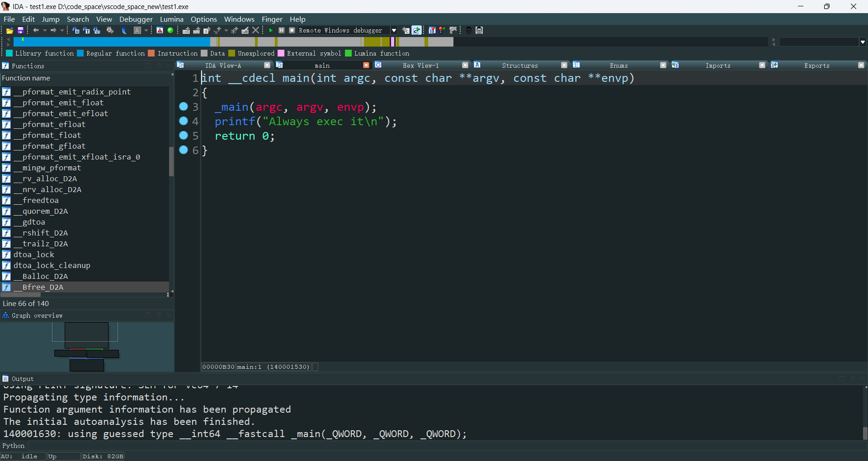Image resolution: width=868 pixels, height=461 pixels.
Task: Click the terminate process stop icon
Action: (x=292, y=30)
